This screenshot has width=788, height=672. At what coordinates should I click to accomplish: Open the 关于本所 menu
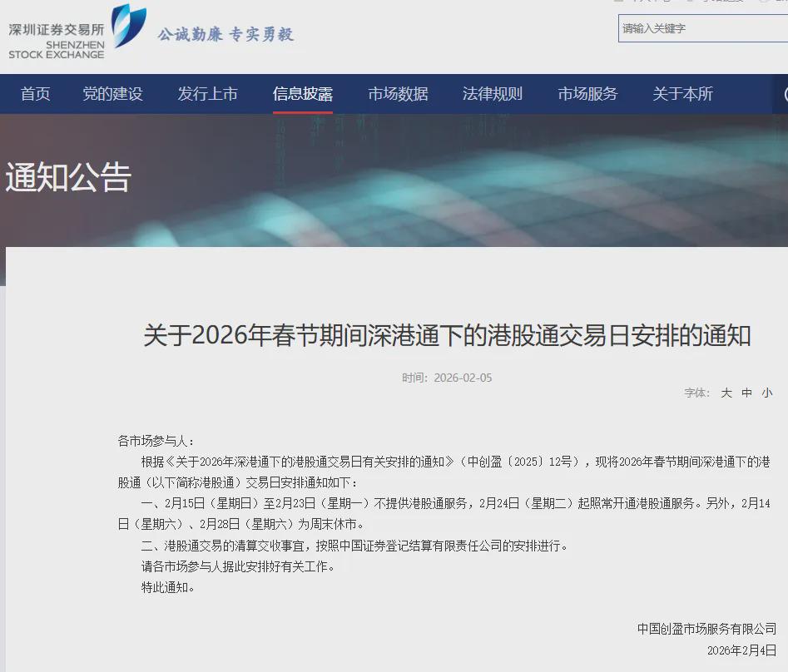(x=682, y=94)
